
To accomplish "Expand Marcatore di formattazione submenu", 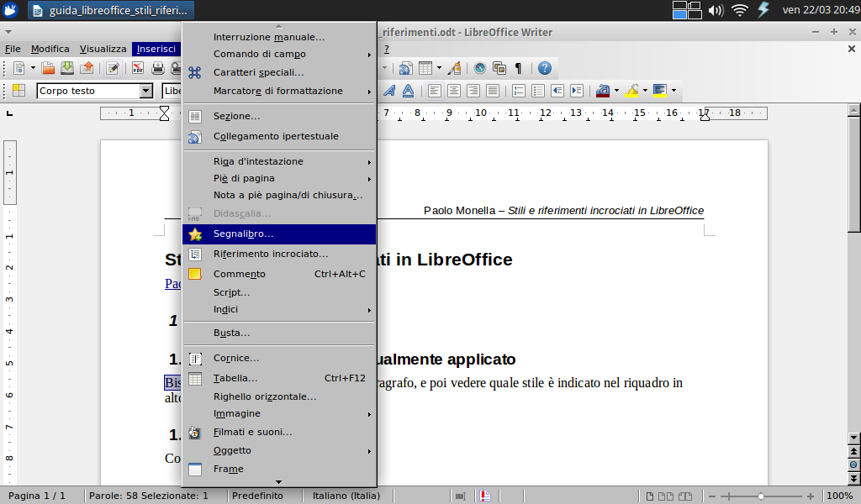I will pyautogui.click(x=279, y=91).
